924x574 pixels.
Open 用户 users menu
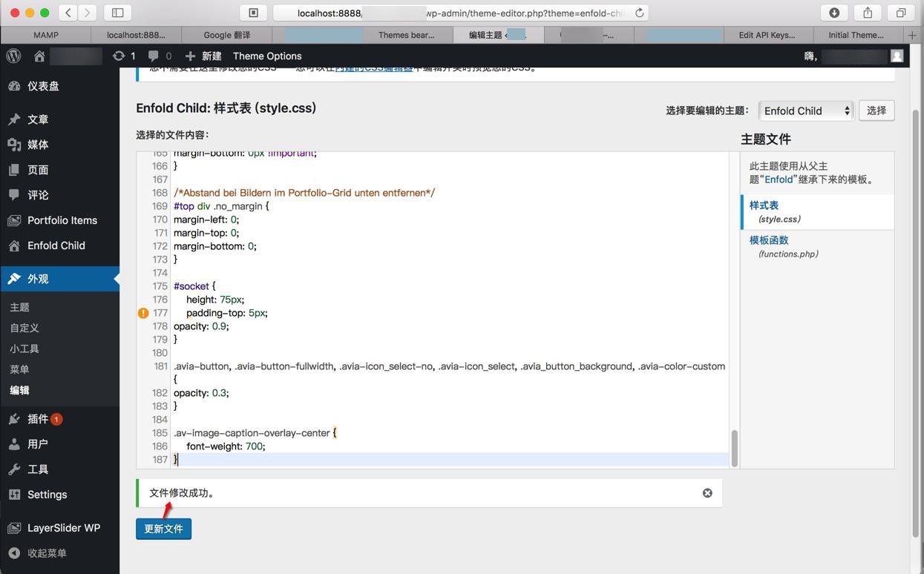(x=59, y=444)
